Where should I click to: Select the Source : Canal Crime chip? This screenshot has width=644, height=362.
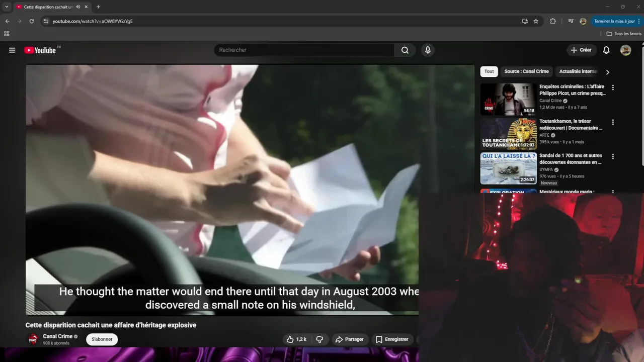[x=526, y=71]
